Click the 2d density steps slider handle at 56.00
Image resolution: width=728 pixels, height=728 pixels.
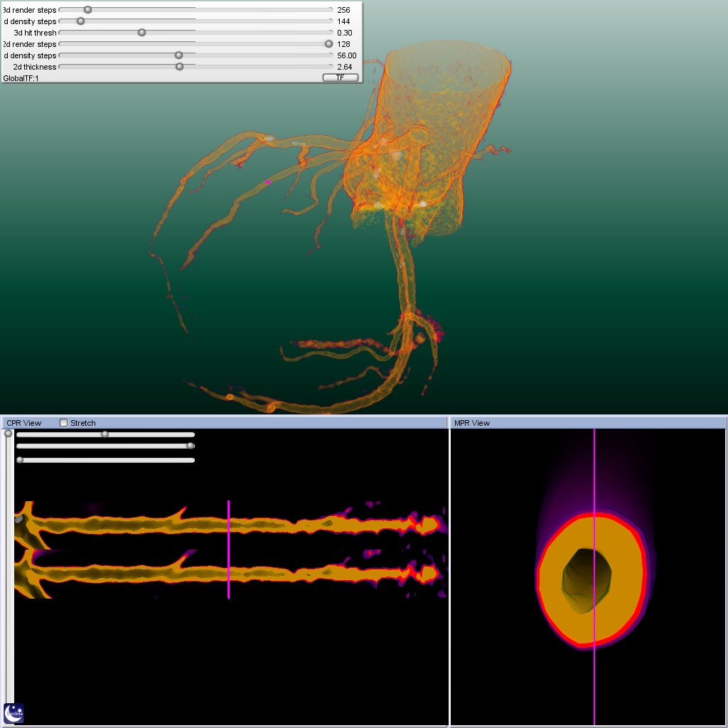(x=178, y=55)
